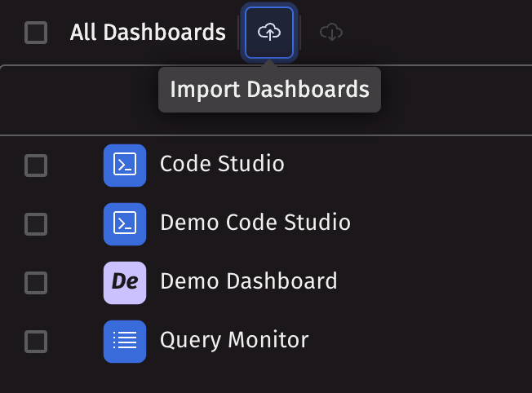The height and width of the screenshot is (393, 532).
Task: Check the Code Studio row checkbox
Action: click(36, 166)
